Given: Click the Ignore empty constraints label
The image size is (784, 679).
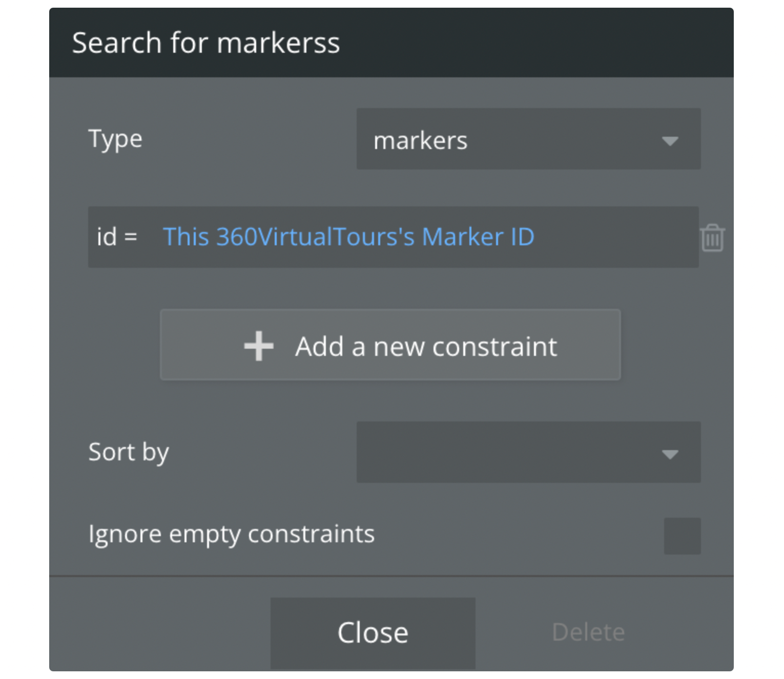Looking at the screenshot, I should click(x=232, y=535).
